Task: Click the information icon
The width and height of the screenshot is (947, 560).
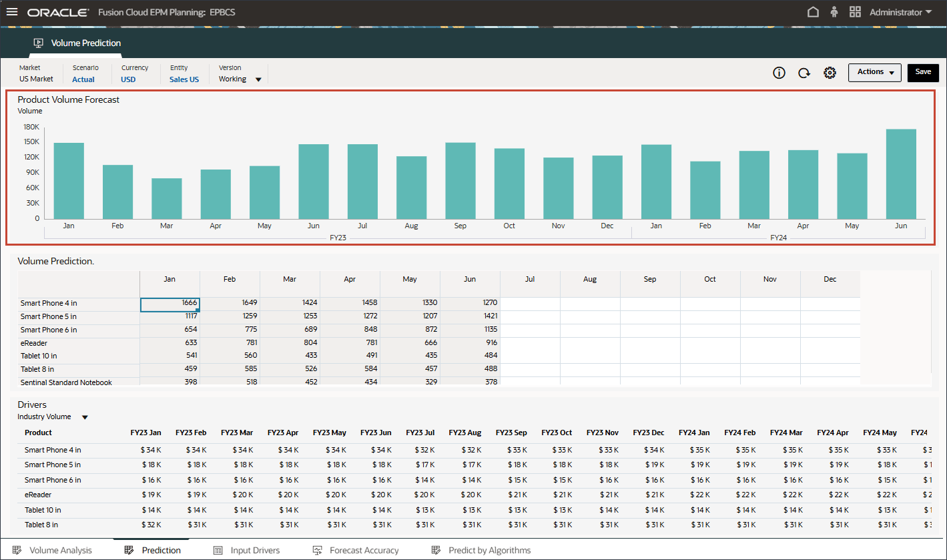Action: tap(779, 73)
